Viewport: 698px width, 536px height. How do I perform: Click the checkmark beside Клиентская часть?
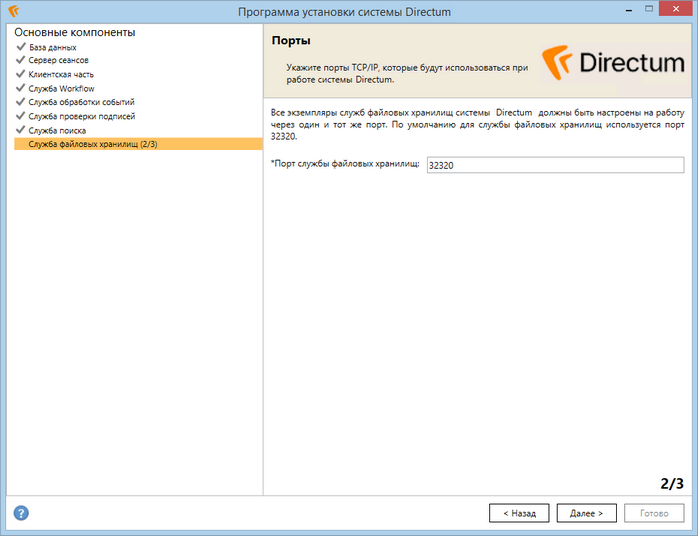coord(21,74)
